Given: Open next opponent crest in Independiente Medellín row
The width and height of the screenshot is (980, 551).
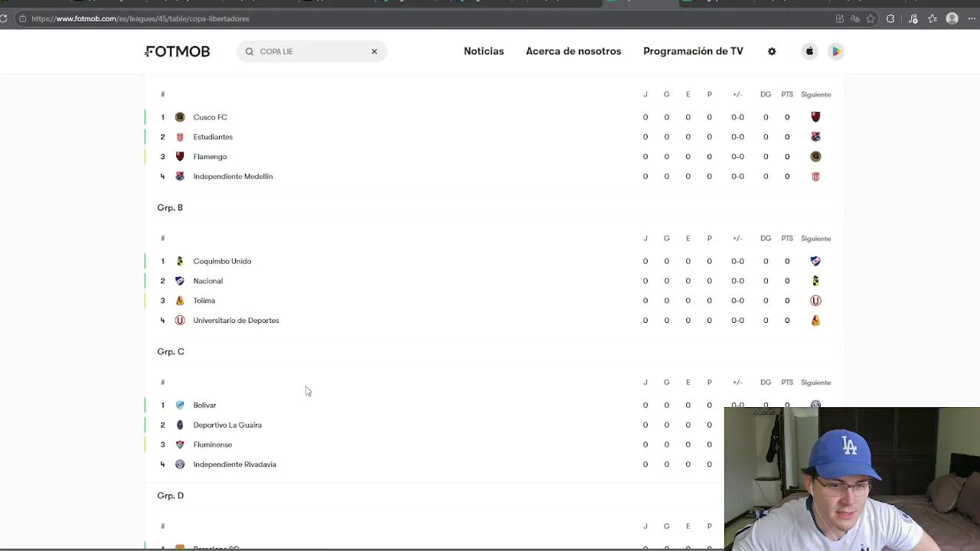Looking at the screenshot, I should pos(815,176).
